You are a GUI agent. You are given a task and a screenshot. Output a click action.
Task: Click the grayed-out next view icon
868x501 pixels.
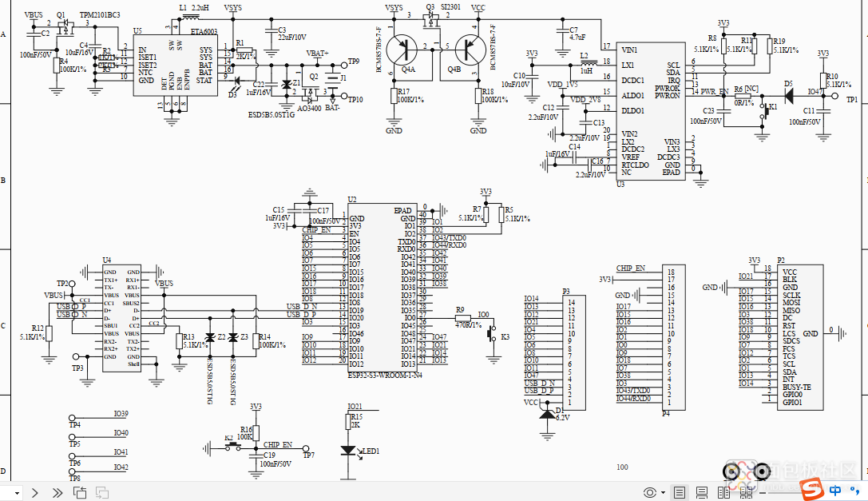[102, 492]
